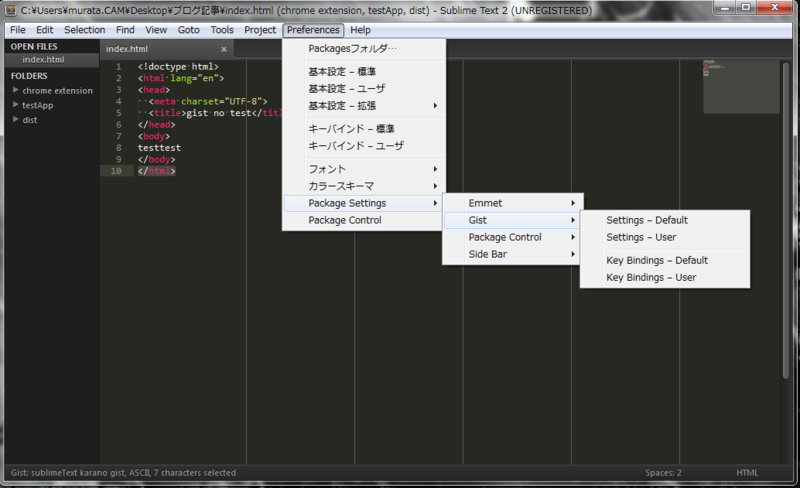The width and height of the screenshot is (800, 488).
Task: Select Package Settings menu entry
Action: pos(364,203)
